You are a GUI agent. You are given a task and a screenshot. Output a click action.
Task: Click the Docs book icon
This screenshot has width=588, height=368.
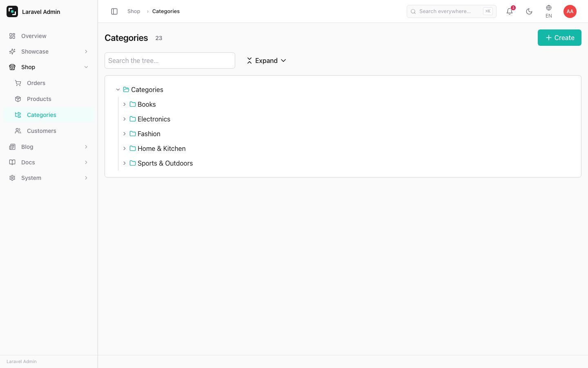click(x=12, y=162)
